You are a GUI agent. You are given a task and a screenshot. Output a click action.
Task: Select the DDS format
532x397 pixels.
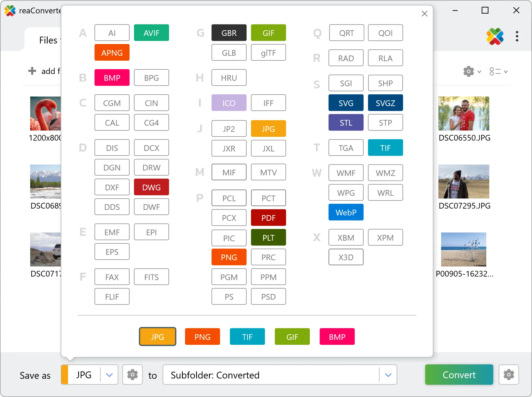112,207
